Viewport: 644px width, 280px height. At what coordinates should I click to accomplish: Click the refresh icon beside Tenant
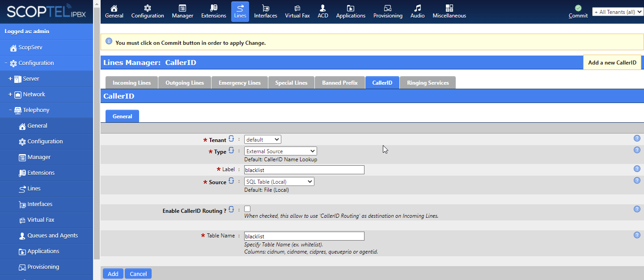click(x=231, y=139)
